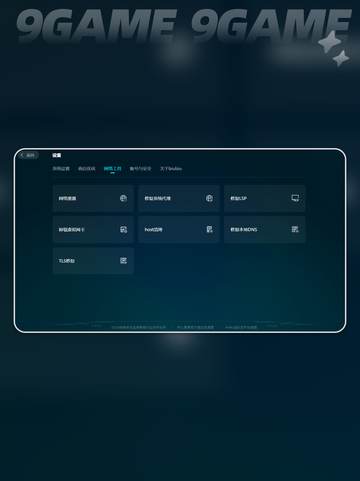This screenshot has width=360, height=481.
Task: Select the highlighted network tools tab
Action: pyautogui.click(x=112, y=169)
